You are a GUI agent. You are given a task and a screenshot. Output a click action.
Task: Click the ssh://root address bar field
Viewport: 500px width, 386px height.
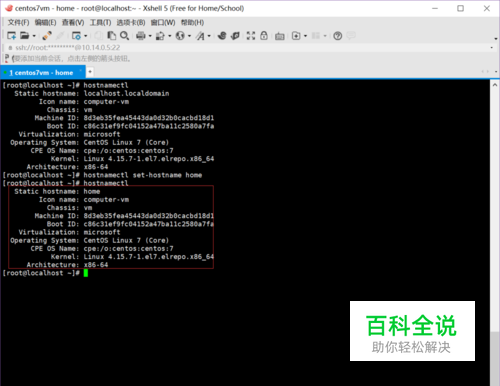coord(247,48)
